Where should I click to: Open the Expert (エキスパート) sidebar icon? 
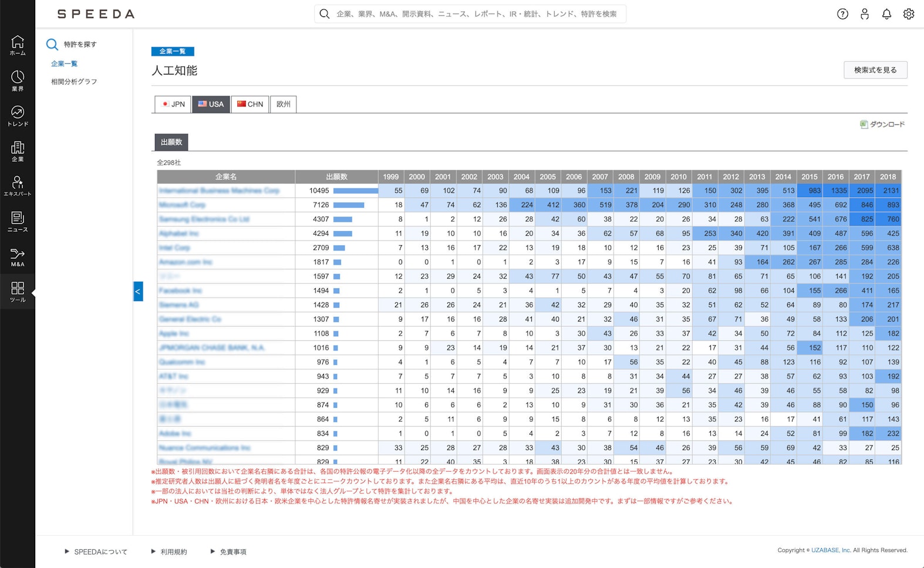(x=18, y=186)
